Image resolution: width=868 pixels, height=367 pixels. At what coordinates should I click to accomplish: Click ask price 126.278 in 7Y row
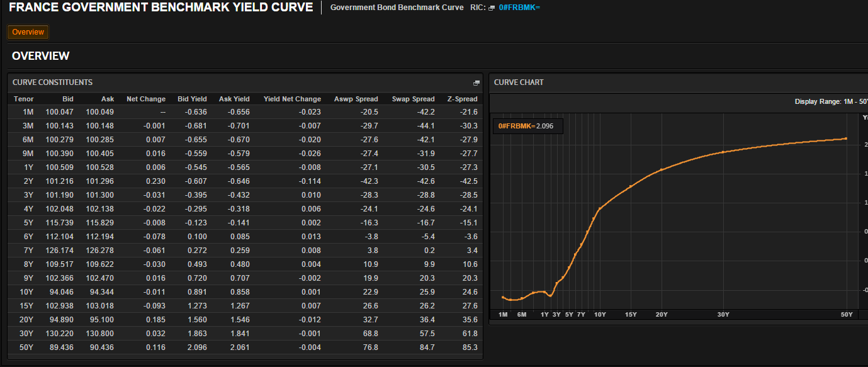click(x=100, y=251)
